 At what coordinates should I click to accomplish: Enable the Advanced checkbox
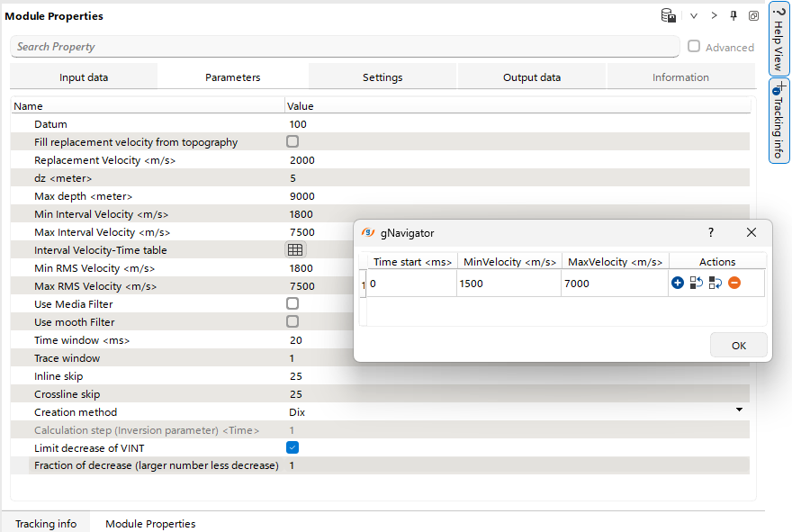pyautogui.click(x=694, y=47)
